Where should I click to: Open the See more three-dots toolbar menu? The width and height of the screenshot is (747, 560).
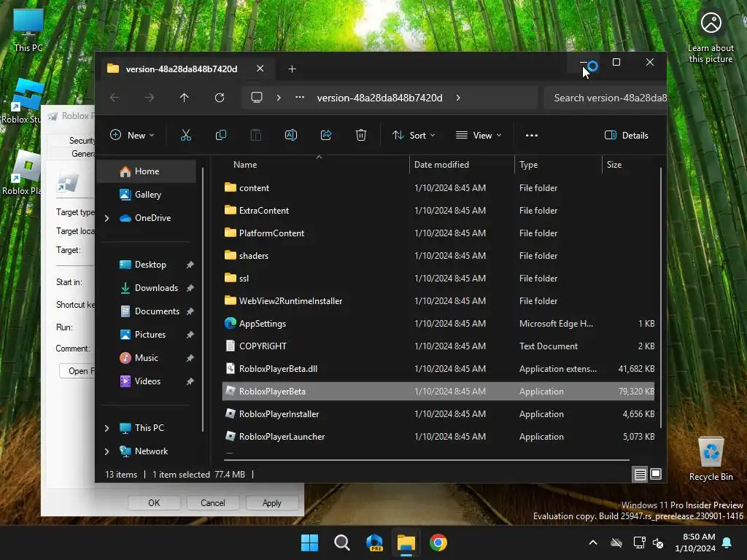pyautogui.click(x=532, y=135)
